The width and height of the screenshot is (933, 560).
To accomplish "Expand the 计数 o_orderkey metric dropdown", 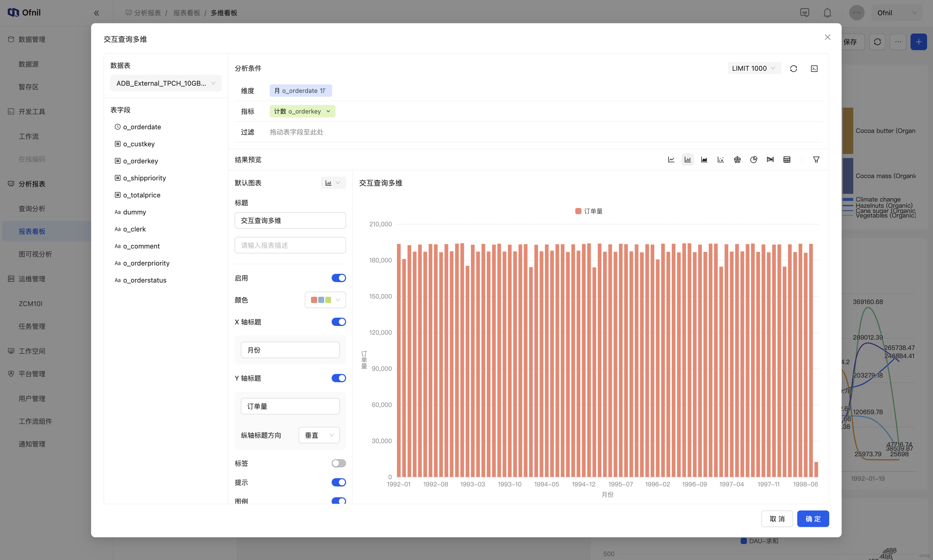I will [328, 111].
